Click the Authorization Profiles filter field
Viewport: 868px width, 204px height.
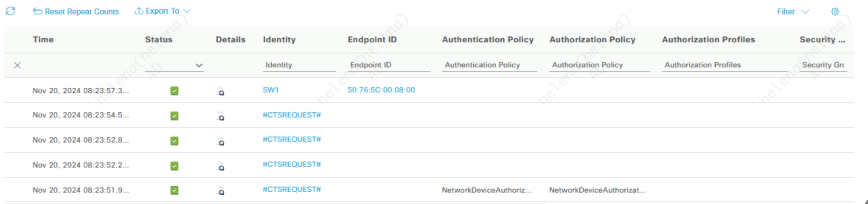point(724,65)
